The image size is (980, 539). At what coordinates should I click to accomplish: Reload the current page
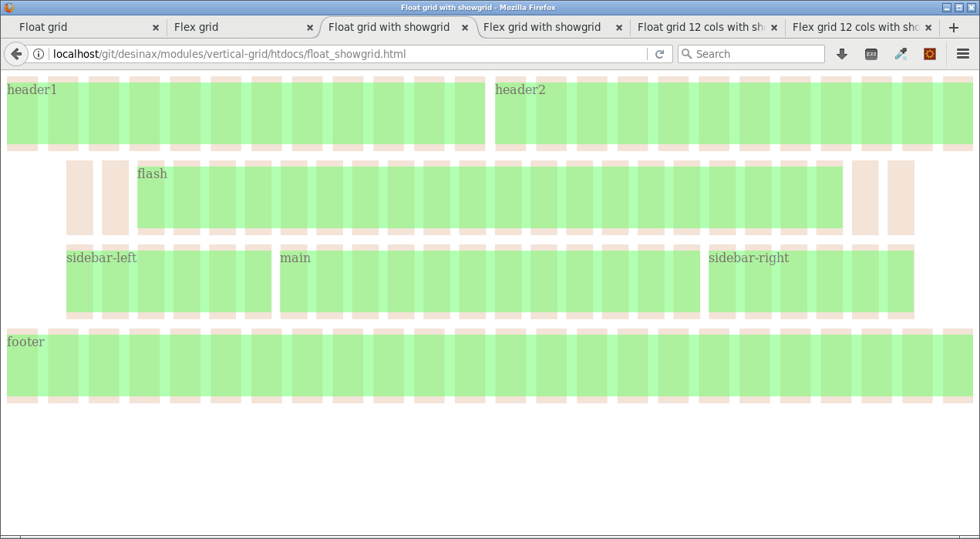(x=659, y=54)
